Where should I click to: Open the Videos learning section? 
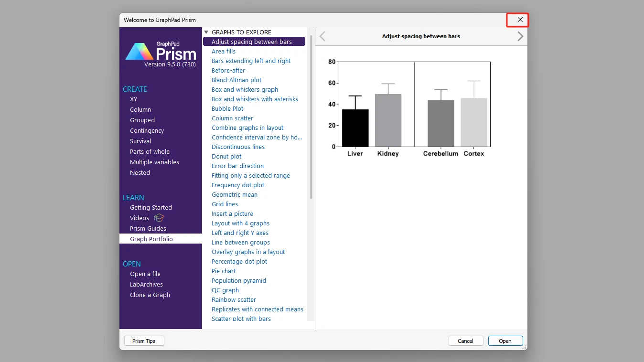pyautogui.click(x=140, y=218)
